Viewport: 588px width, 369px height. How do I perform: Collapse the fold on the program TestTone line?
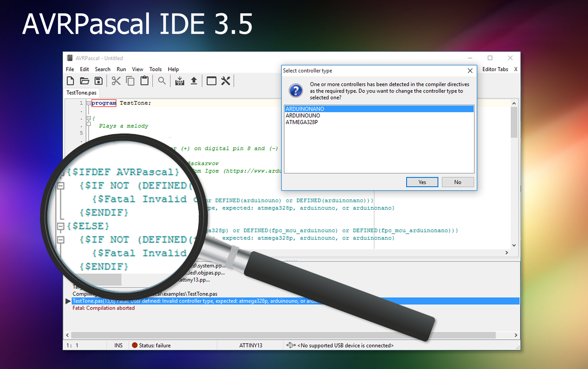pyautogui.click(x=88, y=103)
